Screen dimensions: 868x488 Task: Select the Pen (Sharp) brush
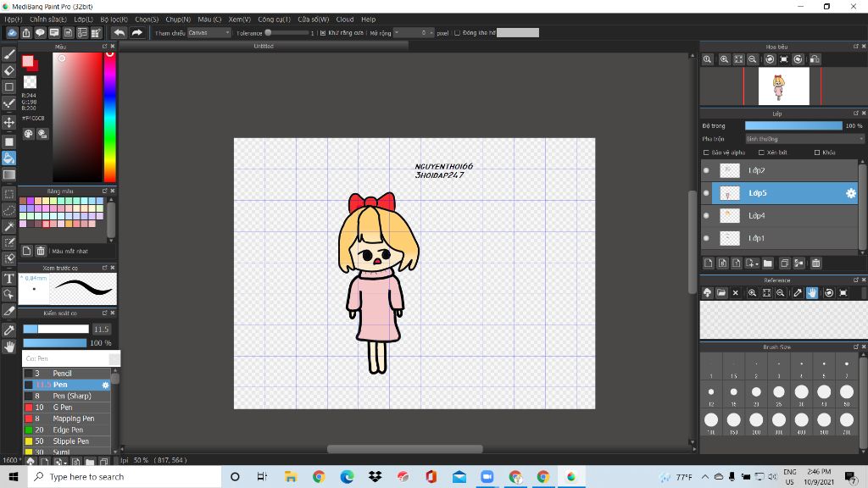pos(67,396)
